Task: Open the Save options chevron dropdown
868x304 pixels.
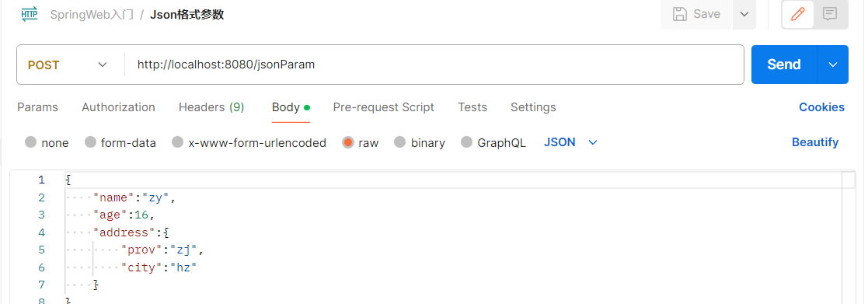Action: 744,14
